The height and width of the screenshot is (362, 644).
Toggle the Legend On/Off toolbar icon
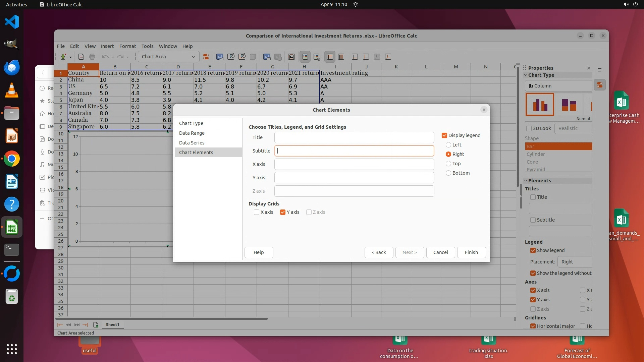[x=305, y=57]
